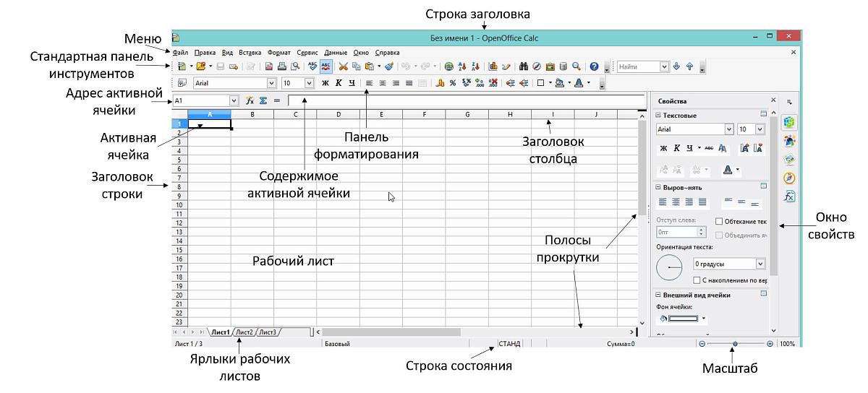The height and width of the screenshot is (393, 868).
Task: Click Sort Ascending A-Z icon
Action: pos(461,66)
